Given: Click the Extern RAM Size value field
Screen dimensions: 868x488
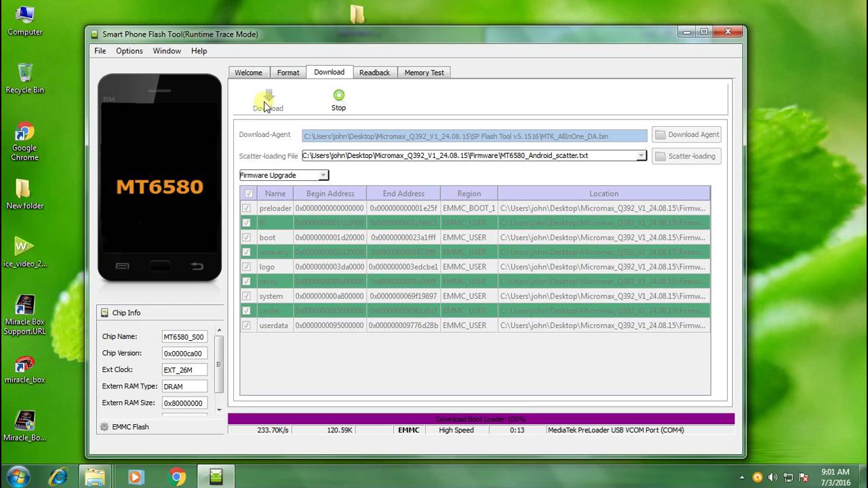Looking at the screenshot, I should [184, 403].
